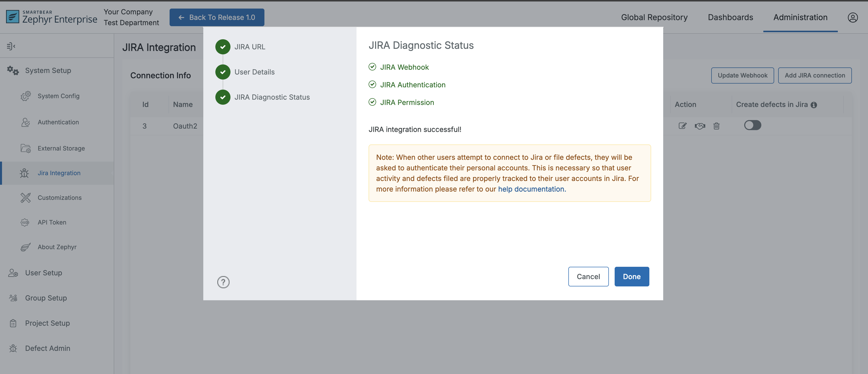The image size is (868, 374).
Task: Click the External Storage icon
Action: coord(25,148)
